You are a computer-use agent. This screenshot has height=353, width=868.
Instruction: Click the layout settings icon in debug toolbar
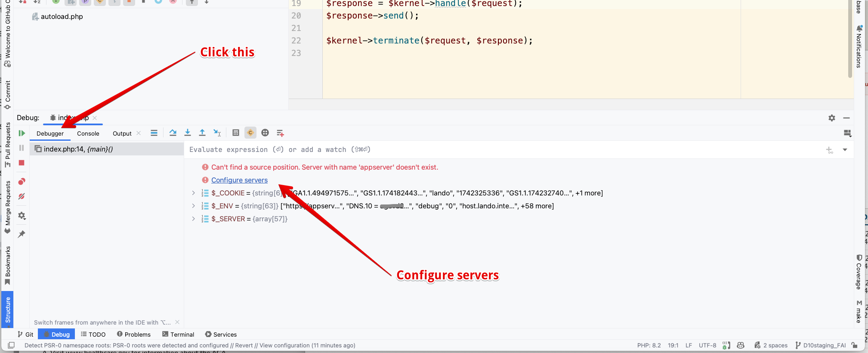pos(847,133)
